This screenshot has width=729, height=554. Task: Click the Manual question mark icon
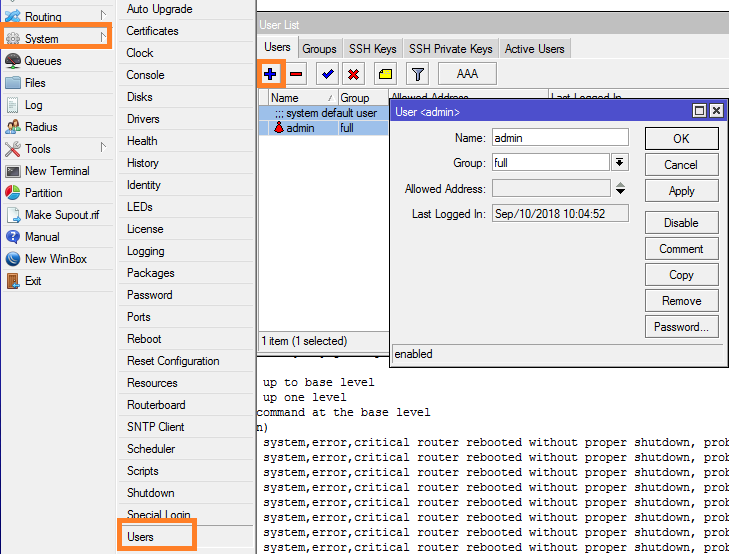13,237
